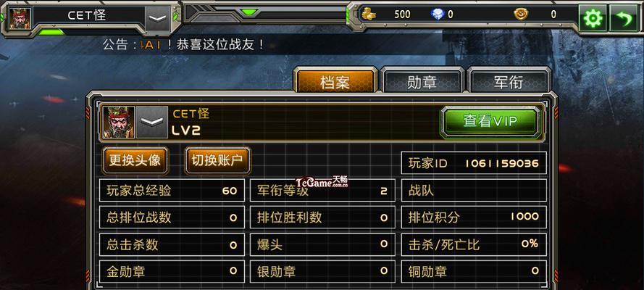This screenshot has height=290, width=644.
Task: Open the 勋章 tab
Action: click(422, 81)
